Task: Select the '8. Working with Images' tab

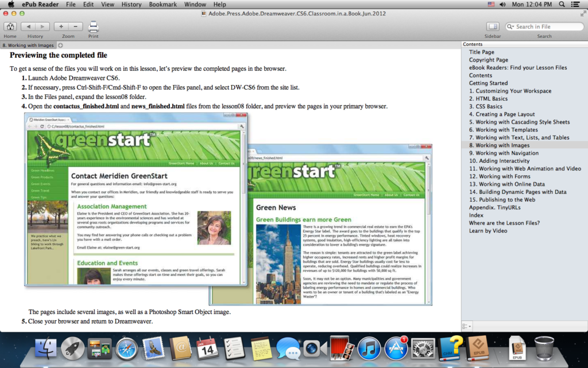Action: (28, 45)
